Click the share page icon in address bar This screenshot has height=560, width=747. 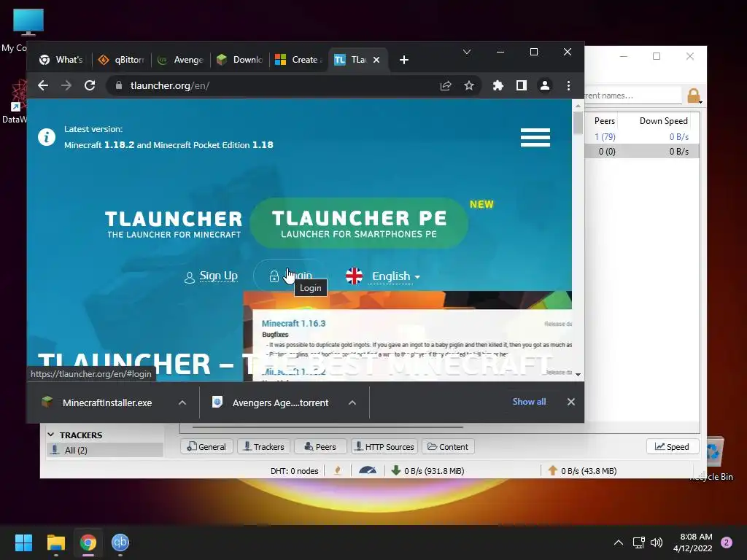[446, 85]
